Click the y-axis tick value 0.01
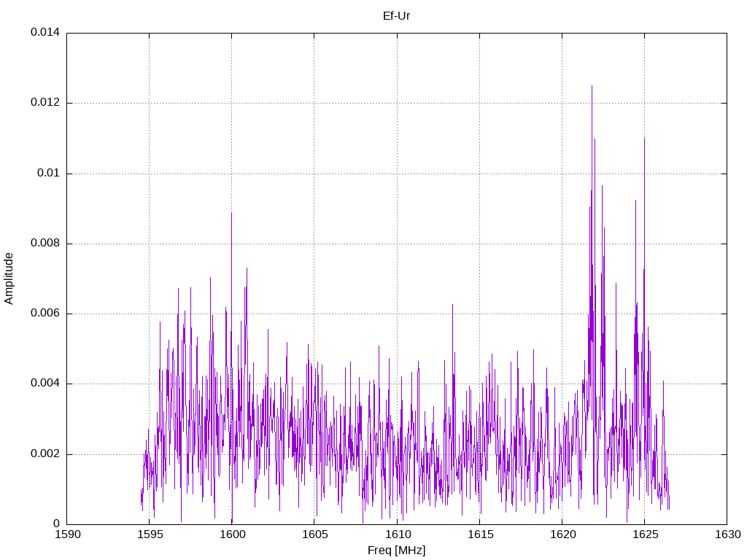747x560 pixels. [x=49, y=173]
